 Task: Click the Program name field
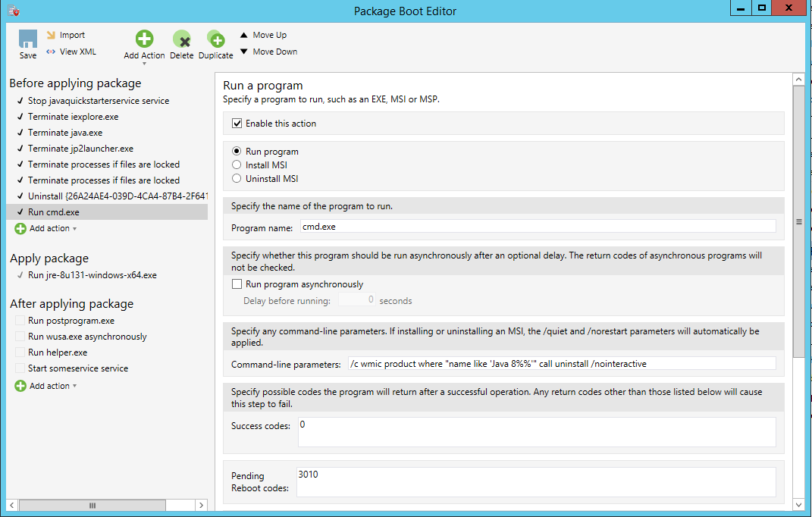point(538,227)
